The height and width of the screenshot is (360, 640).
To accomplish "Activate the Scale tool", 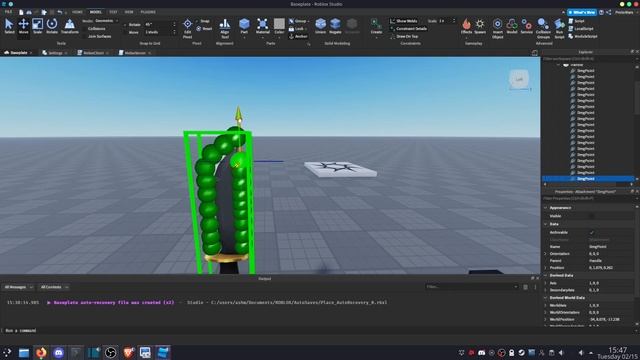I will click(38, 26).
